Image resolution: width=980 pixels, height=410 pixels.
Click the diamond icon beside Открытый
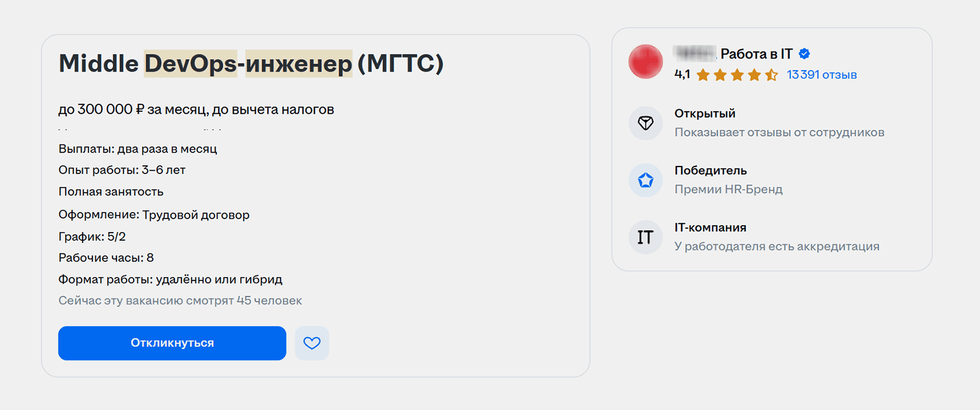[x=646, y=123]
